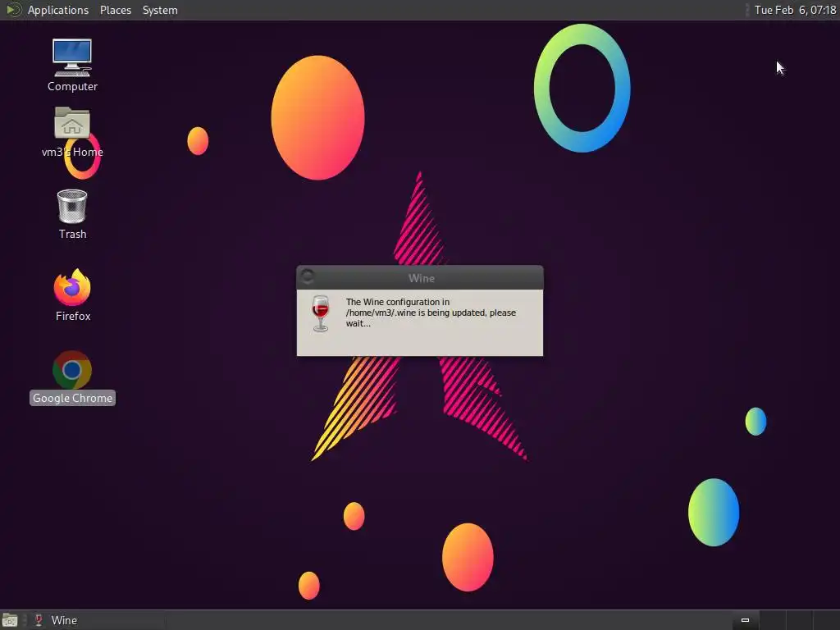Click the MATE logo beside Applications
The height and width of the screenshot is (630, 840).
point(13,10)
